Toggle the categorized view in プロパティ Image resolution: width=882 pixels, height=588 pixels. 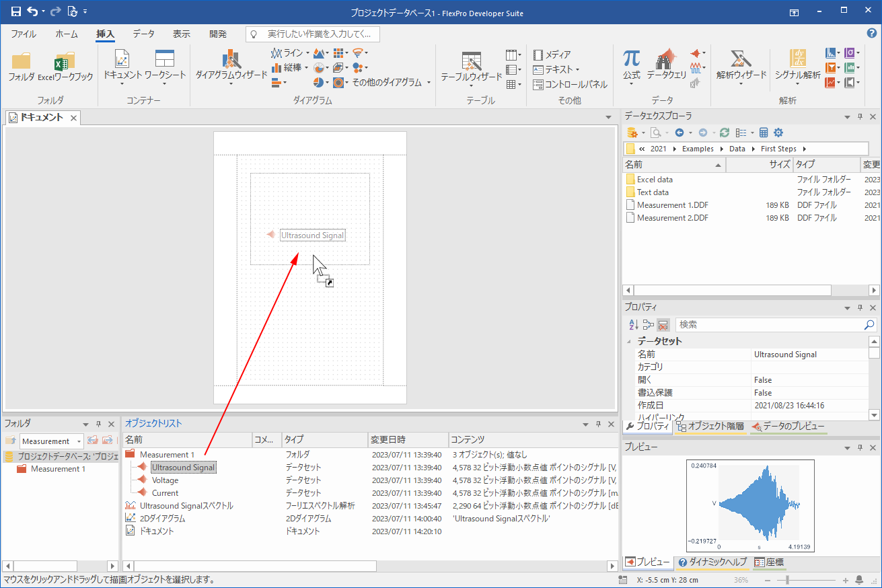[648, 324]
